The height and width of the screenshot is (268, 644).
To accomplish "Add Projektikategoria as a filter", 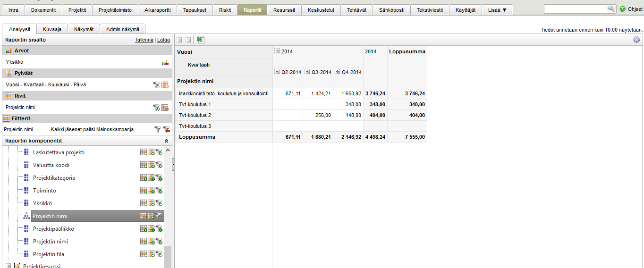I will click(x=159, y=178).
